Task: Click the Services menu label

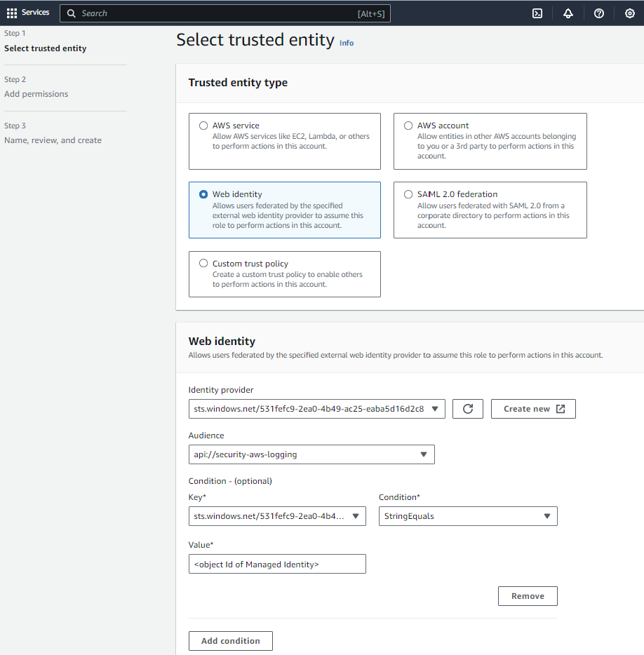Action: pos(36,13)
